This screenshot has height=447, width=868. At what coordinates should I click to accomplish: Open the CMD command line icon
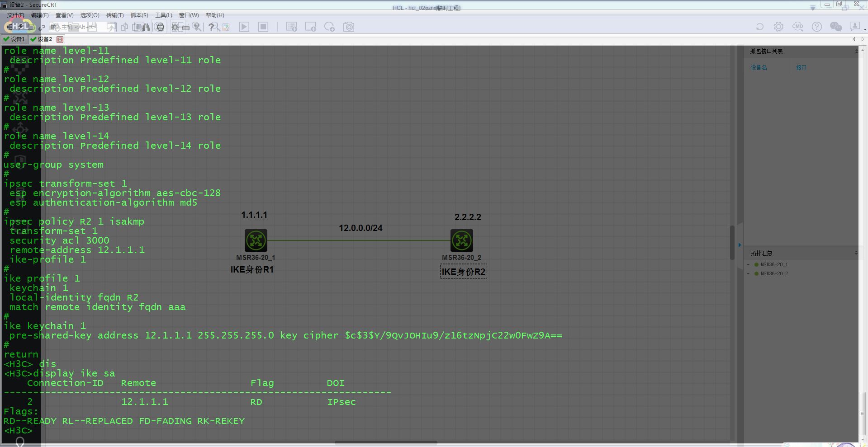pos(797,27)
